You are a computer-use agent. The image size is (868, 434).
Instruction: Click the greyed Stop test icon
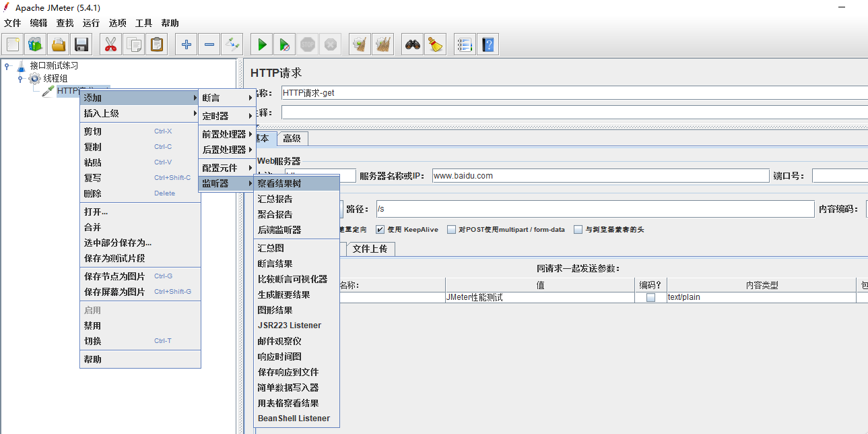[308, 44]
